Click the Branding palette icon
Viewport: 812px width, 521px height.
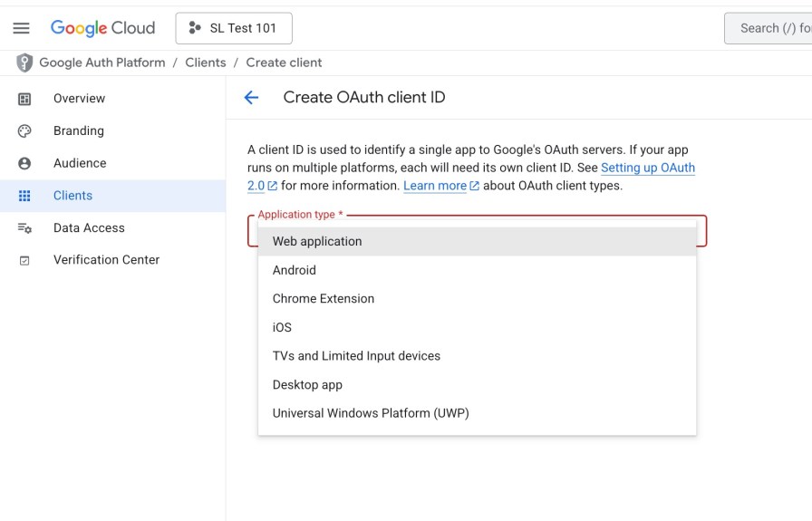coord(24,130)
